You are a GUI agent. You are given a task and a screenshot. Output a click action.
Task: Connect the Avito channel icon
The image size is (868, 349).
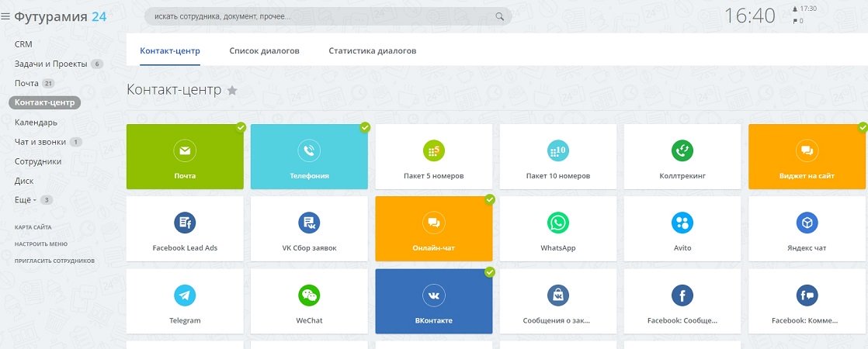coord(682,223)
